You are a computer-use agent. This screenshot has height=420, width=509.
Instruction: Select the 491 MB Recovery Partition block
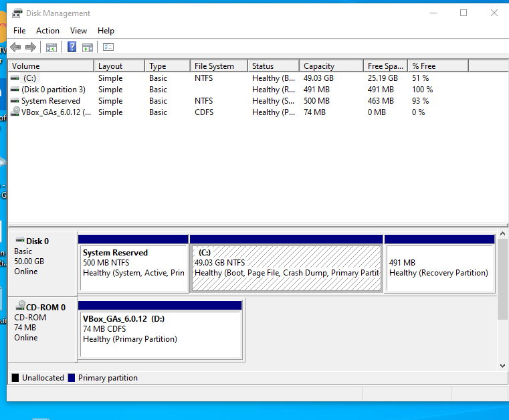click(439, 268)
